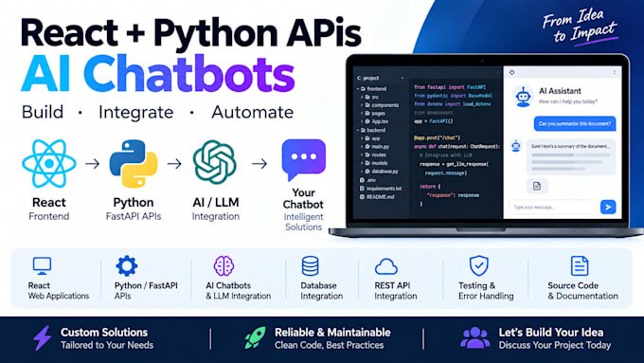Open main.py in the file tree
644x363 pixels.
381,147
